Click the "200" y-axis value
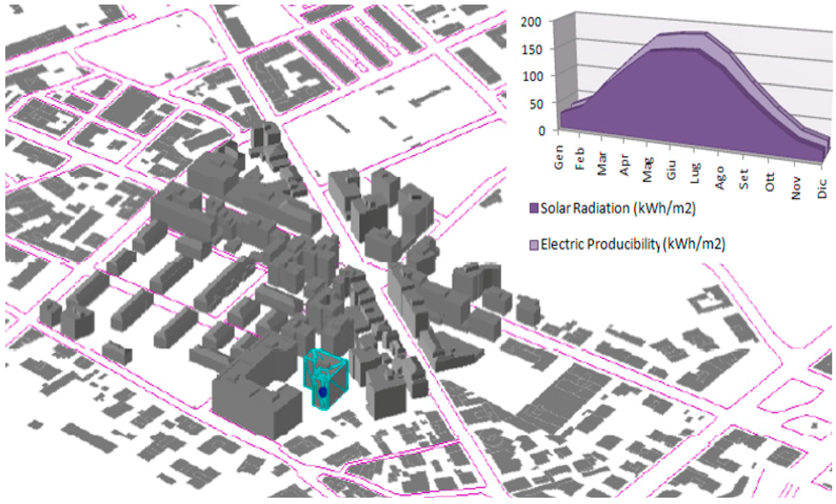 click(531, 22)
